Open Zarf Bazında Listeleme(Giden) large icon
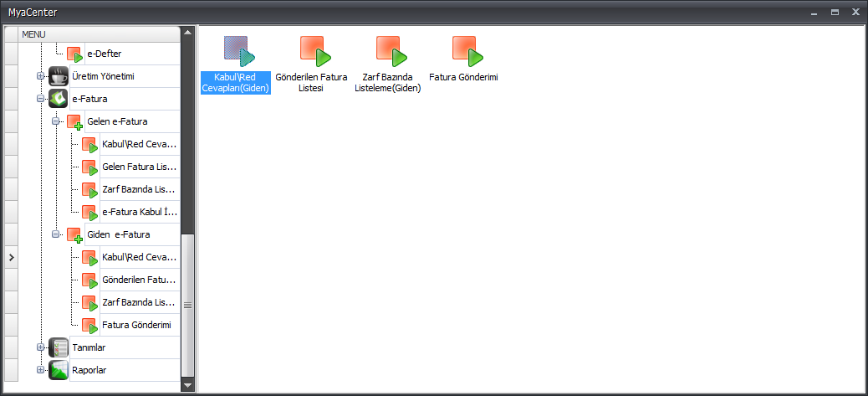868x396 pixels. pyautogui.click(x=391, y=51)
